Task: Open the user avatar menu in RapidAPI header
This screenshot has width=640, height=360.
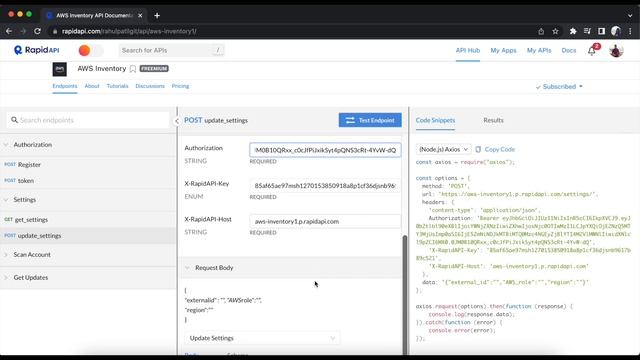Action: [616, 51]
